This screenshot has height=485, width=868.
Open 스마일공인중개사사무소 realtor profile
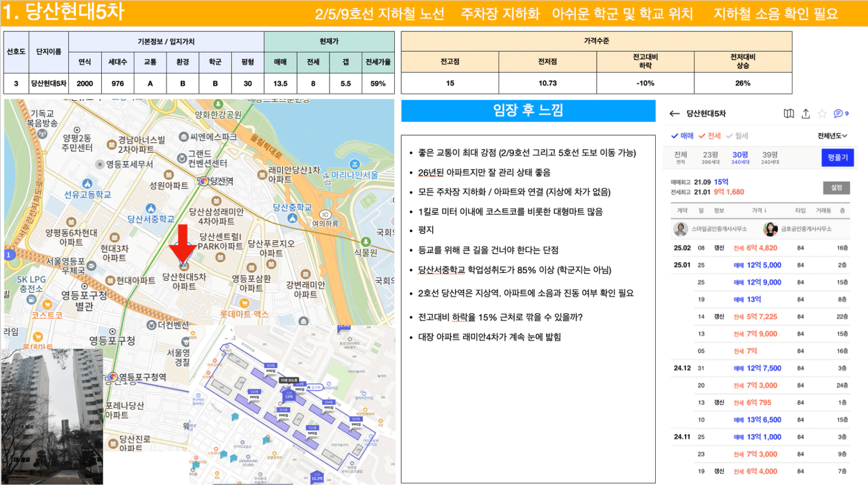click(710, 229)
